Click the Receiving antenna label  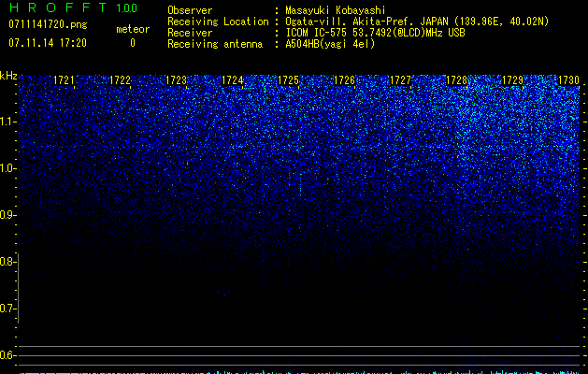(x=215, y=44)
